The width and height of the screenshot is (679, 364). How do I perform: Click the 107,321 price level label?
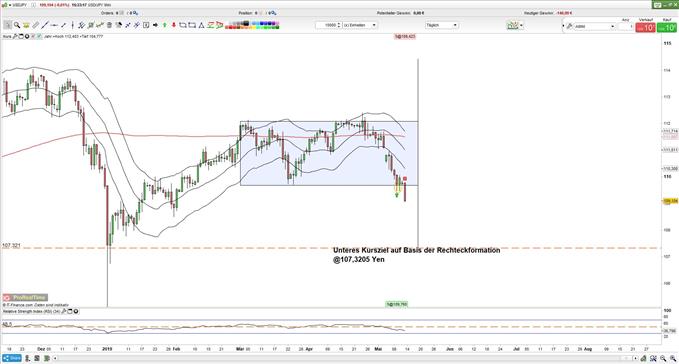click(11, 245)
